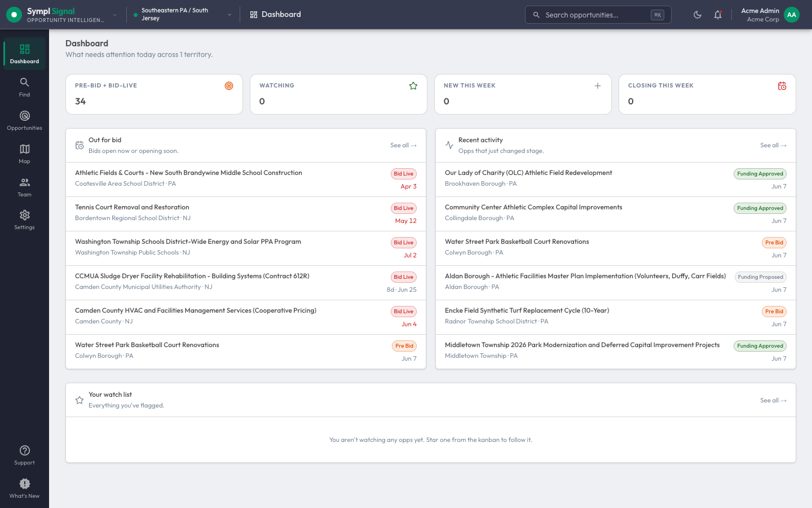Open the notifications bell
This screenshot has height=508, width=812.
pos(718,15)
